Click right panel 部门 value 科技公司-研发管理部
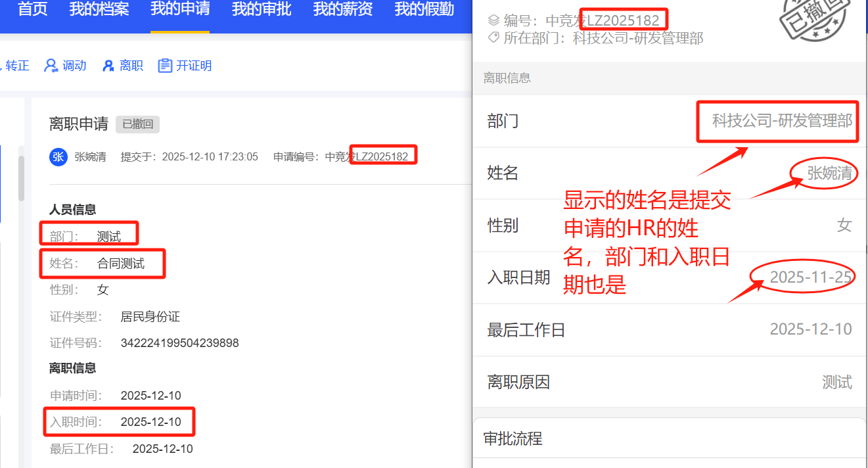Image resolution: width=868 pixels, height=468 pixels. click(783, 121)
